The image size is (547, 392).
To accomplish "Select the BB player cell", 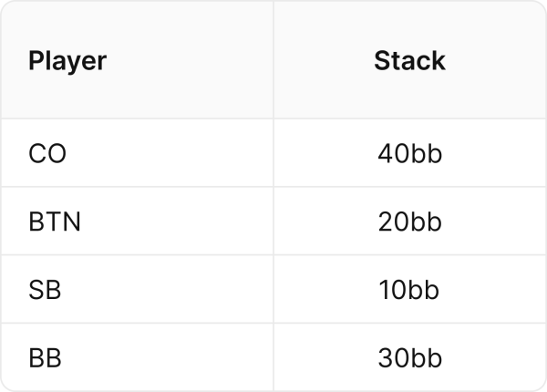I will pos(46,358).
